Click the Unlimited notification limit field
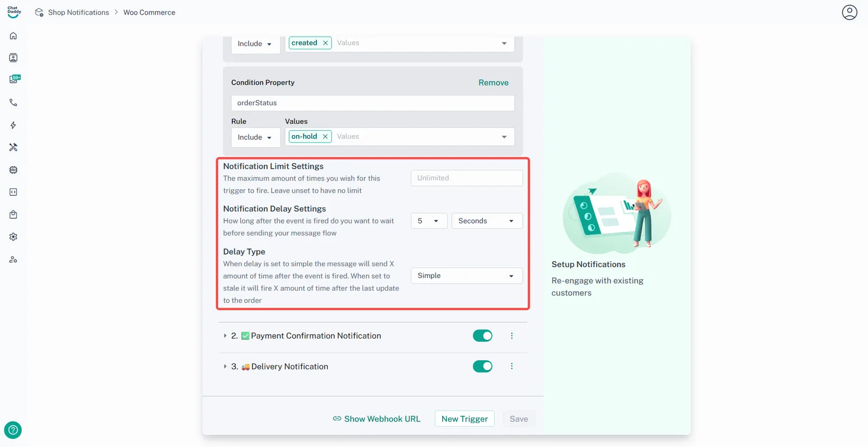 pyautogui.click(x=467, y=178)
